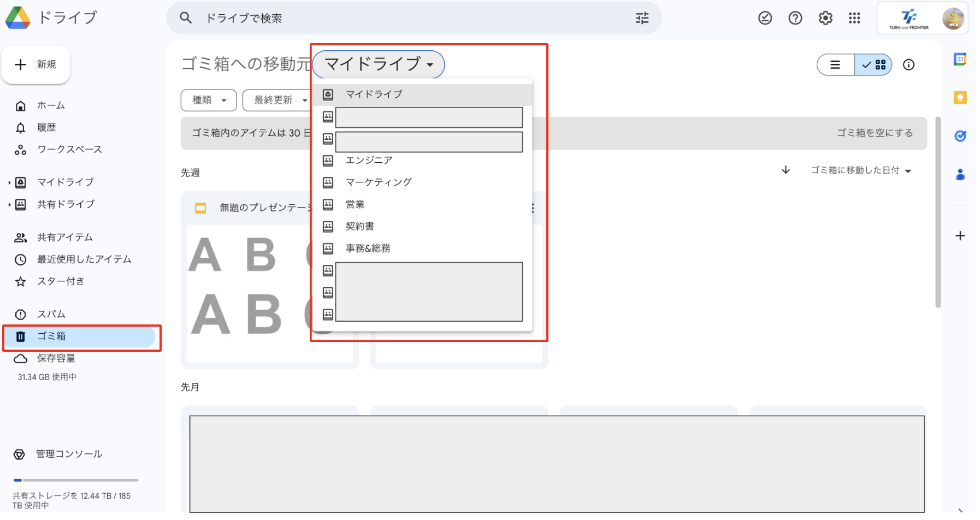Image resolution: width=980 pixels, height=520 pixels.
Task: Open ゴミ箱に移動した日付 sort dropdown
Action: click(860, 170)
